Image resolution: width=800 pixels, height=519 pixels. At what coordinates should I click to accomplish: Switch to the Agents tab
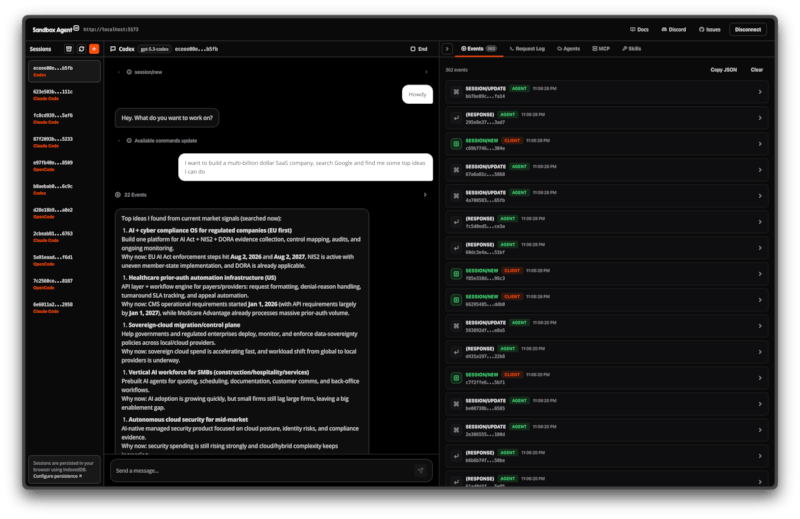click(x=568, y=48)
